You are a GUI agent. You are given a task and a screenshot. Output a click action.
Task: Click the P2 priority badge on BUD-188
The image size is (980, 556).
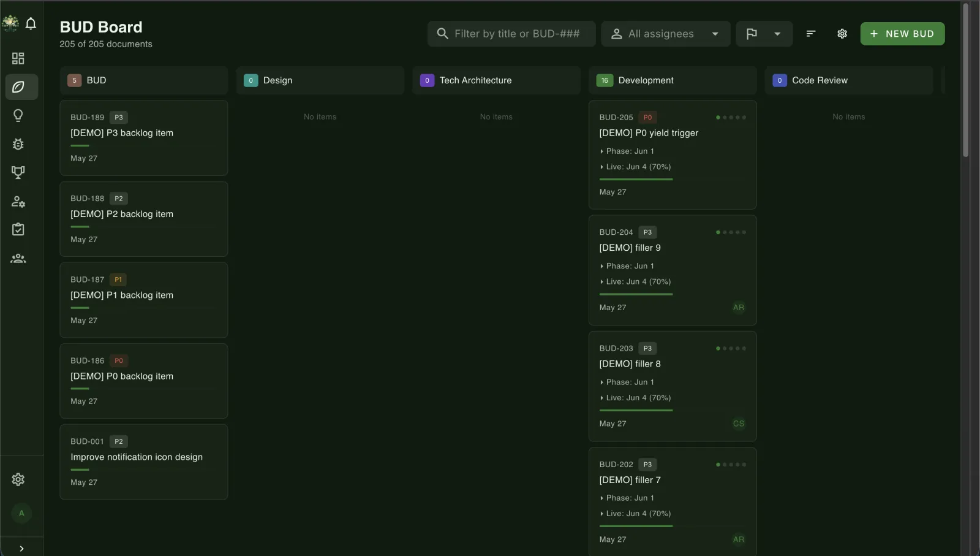pos(119,199)
